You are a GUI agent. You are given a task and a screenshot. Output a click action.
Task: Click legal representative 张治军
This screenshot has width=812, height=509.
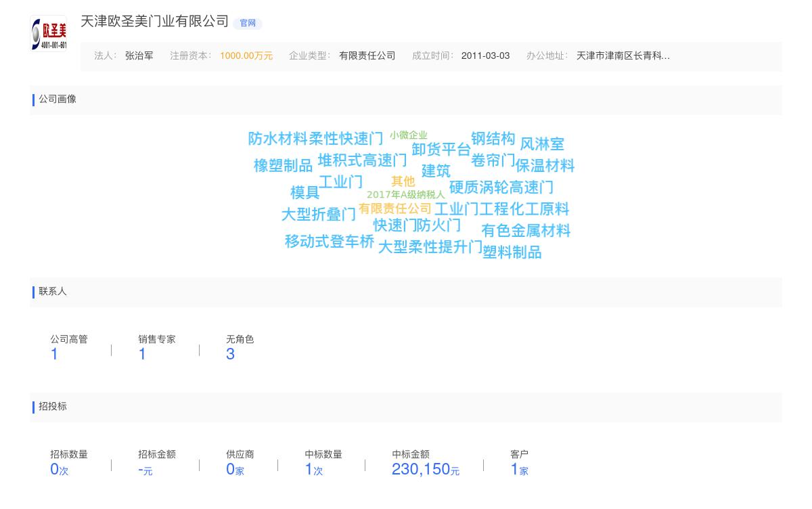pyautogui.click(x=139, y=56)
